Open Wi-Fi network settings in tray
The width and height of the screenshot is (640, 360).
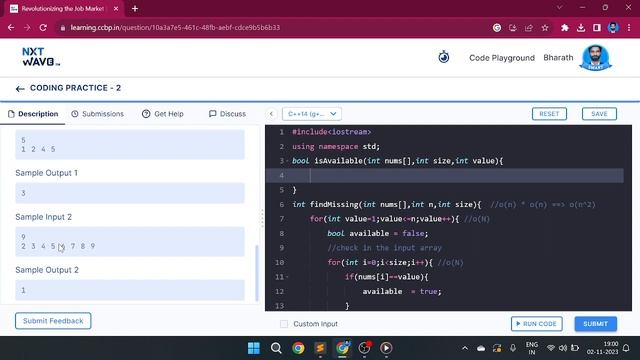(x=551, y=348)
